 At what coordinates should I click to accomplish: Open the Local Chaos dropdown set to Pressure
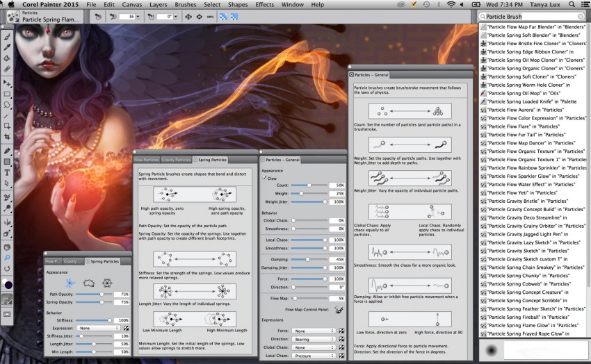coord(314,356)
